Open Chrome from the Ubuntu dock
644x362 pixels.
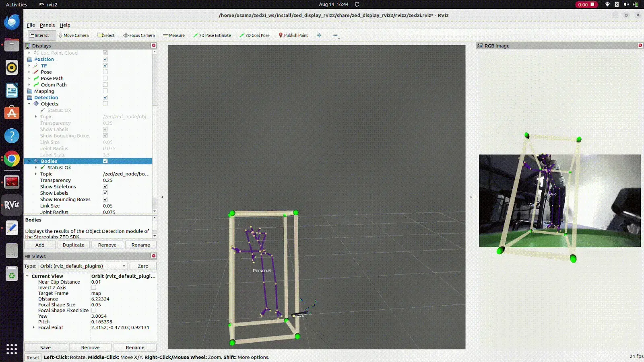point(12,159)
